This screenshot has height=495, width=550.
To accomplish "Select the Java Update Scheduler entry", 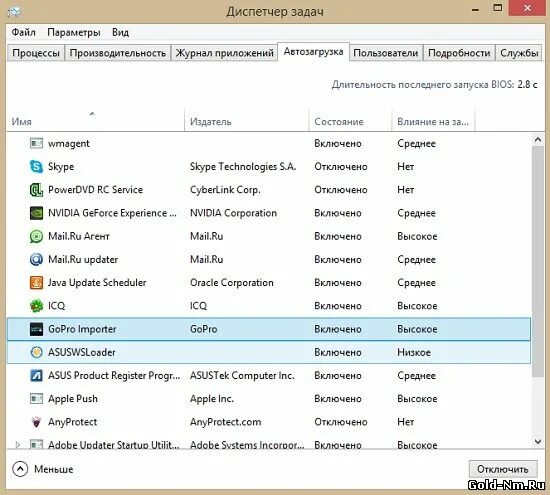I will pyautogui.click(x=97, y=283).
